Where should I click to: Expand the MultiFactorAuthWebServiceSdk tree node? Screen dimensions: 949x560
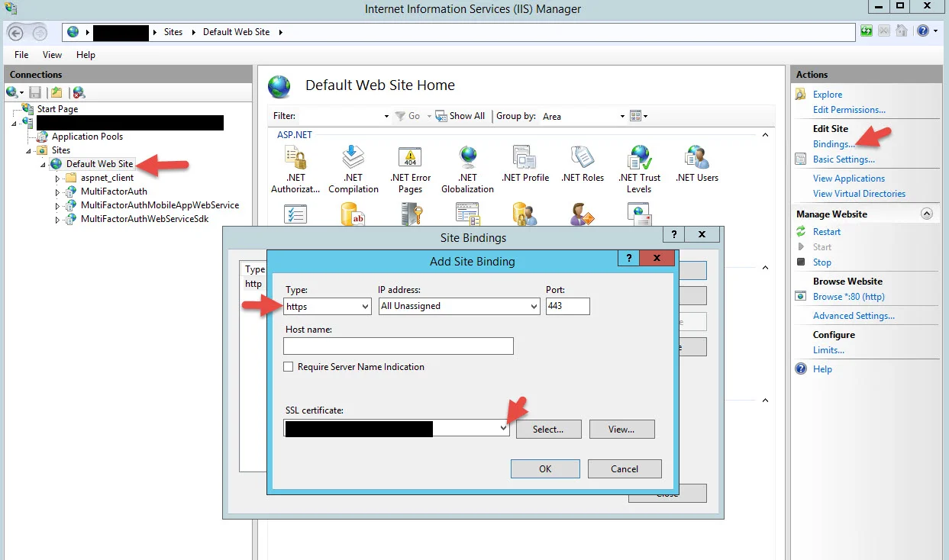(x=57, y=219)
